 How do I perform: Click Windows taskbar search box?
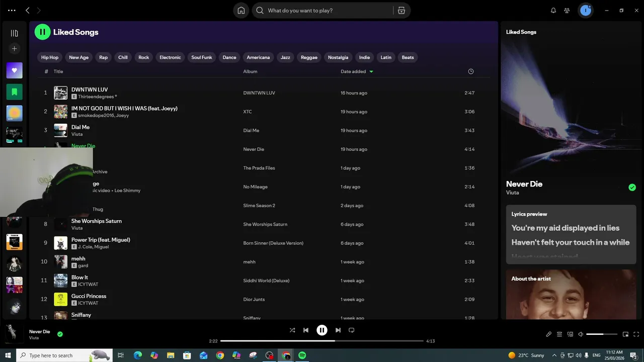(64, 355)
